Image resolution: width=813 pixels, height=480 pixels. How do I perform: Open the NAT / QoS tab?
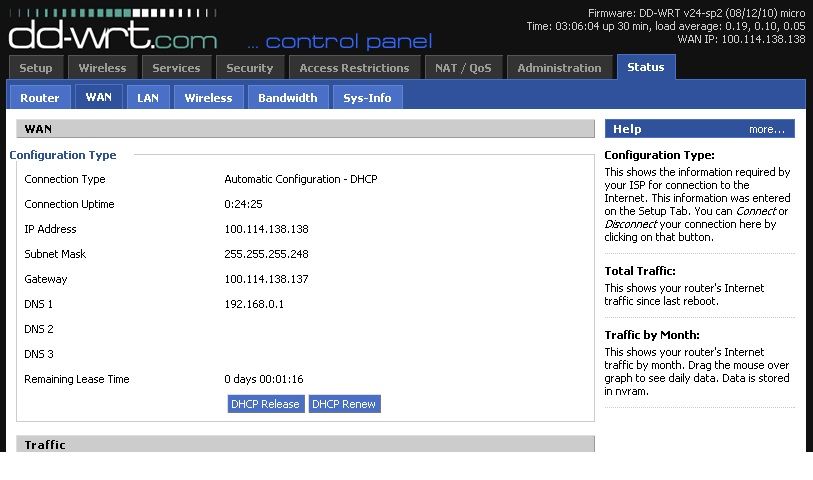[x=463, y=67]
